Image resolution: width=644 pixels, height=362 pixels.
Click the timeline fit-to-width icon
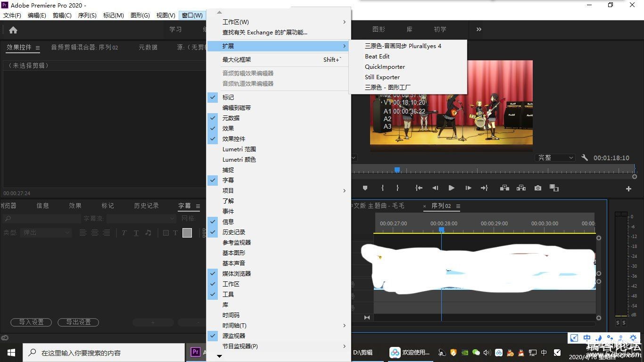point(367,318)
